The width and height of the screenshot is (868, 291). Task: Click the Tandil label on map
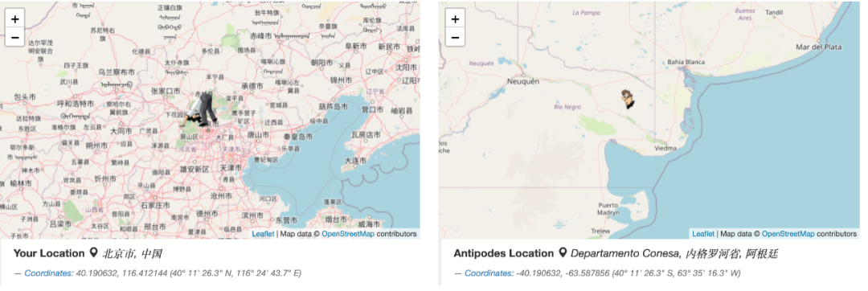(x=775, y=12)
